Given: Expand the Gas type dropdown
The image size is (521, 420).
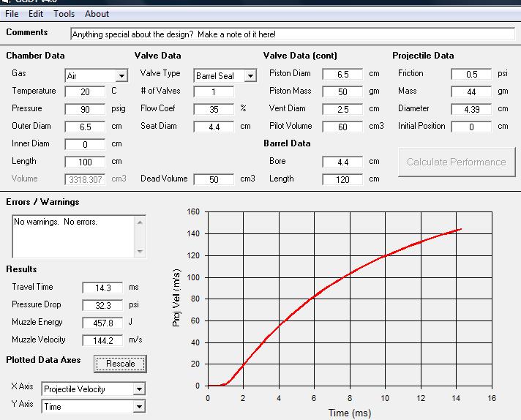Looking at the screenshot, I should [x=121, y=76].
